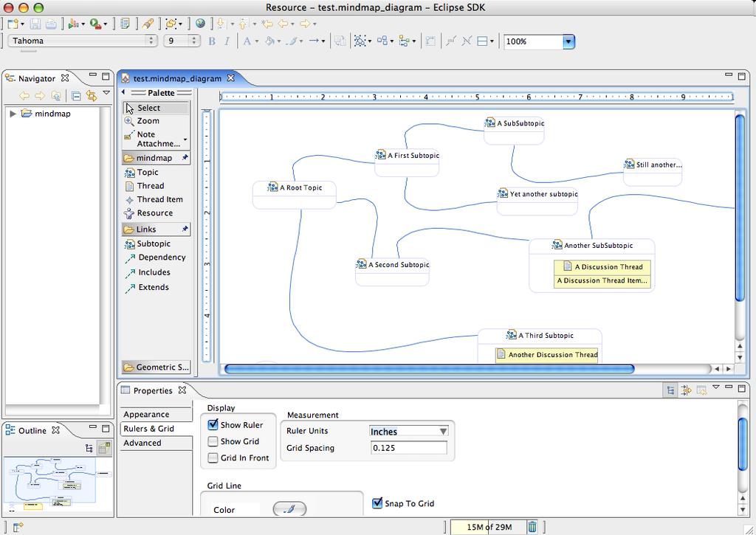Click the Run launch icon
This screenshot has height=535, width=756.
tap(73, 23)
